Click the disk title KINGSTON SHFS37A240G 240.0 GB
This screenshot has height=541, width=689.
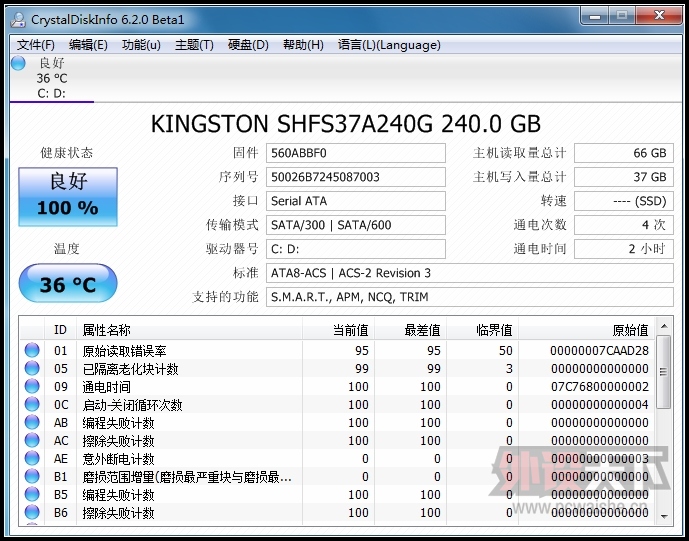(x=345, y=124)
